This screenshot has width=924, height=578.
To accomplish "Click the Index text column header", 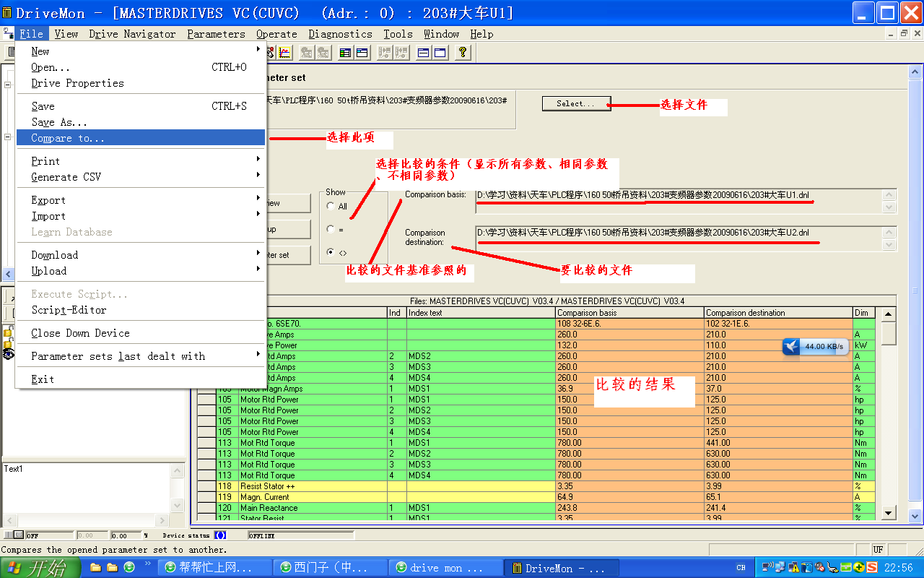I will point(481,313).
